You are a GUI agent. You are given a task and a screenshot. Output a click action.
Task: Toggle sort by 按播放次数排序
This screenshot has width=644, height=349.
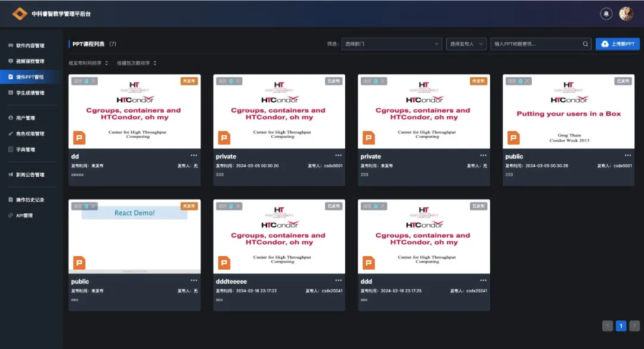(x=137, y=63)
